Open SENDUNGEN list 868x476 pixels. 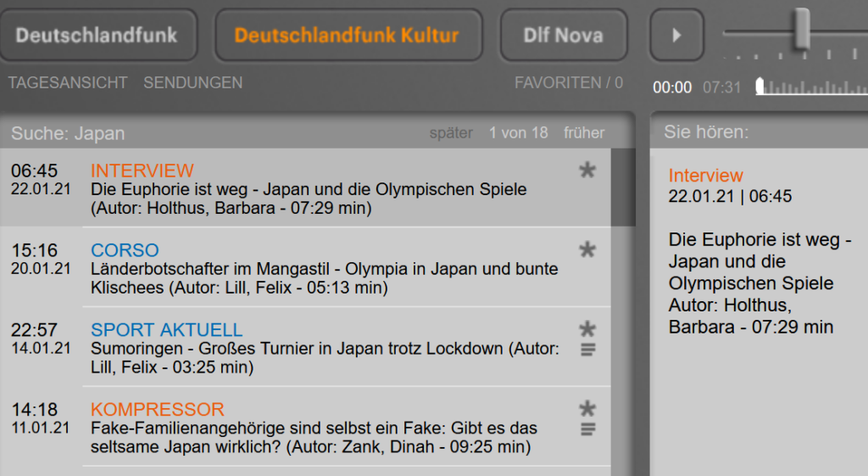pyautogui.click(x=192, y=82)
